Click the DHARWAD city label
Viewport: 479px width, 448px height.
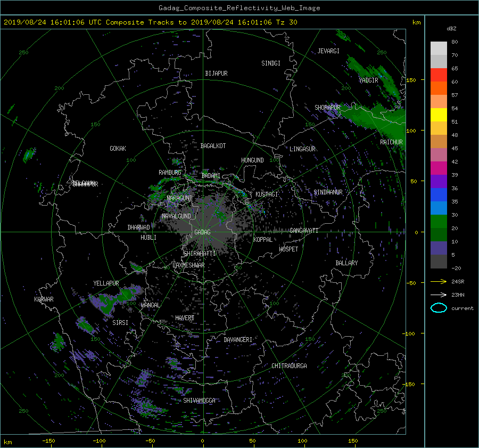point(138,227)
